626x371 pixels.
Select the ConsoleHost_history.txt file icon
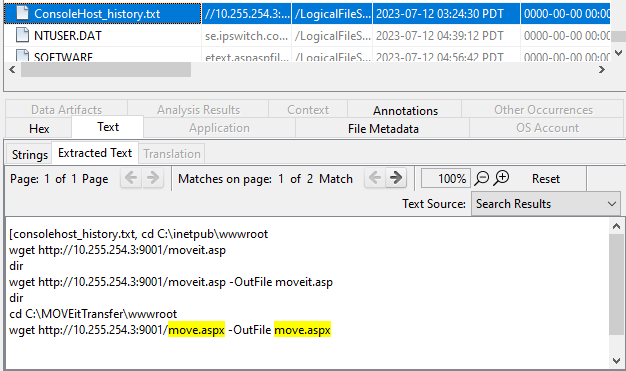pos(22,13)
